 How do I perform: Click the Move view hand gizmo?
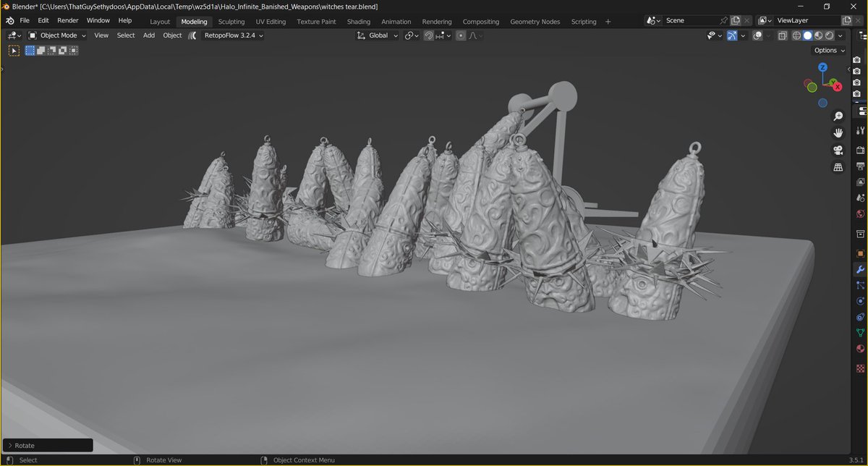[x=838, y=133]
